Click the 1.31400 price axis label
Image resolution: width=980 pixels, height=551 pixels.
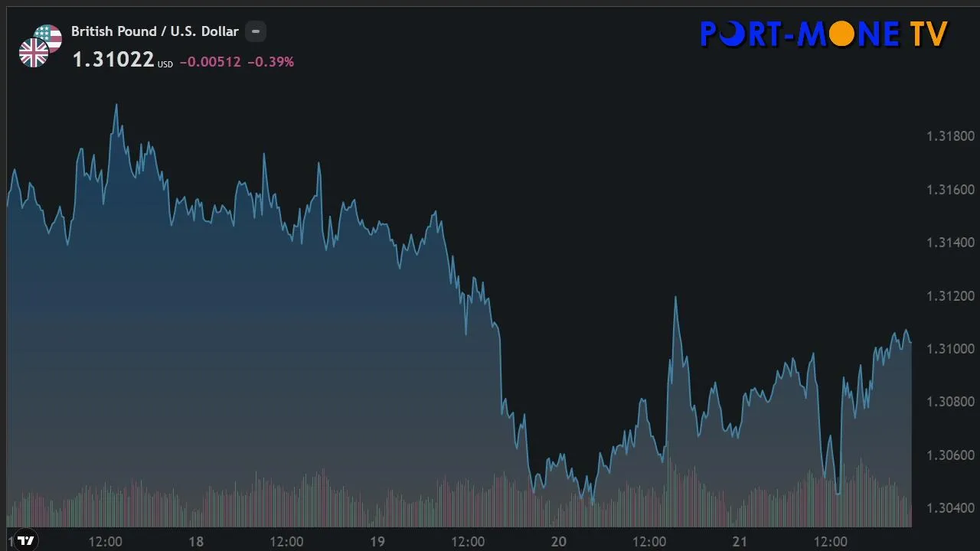tap(950, 243)
